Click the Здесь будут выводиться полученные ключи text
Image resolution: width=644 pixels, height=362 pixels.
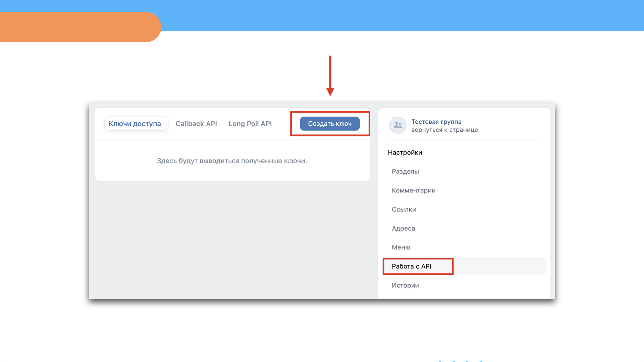232,161
